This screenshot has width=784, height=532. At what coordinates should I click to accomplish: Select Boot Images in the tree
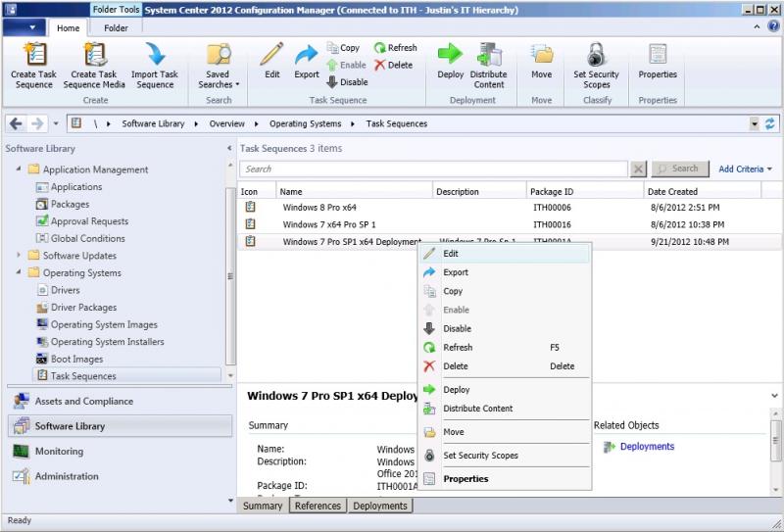click(76, 359)
